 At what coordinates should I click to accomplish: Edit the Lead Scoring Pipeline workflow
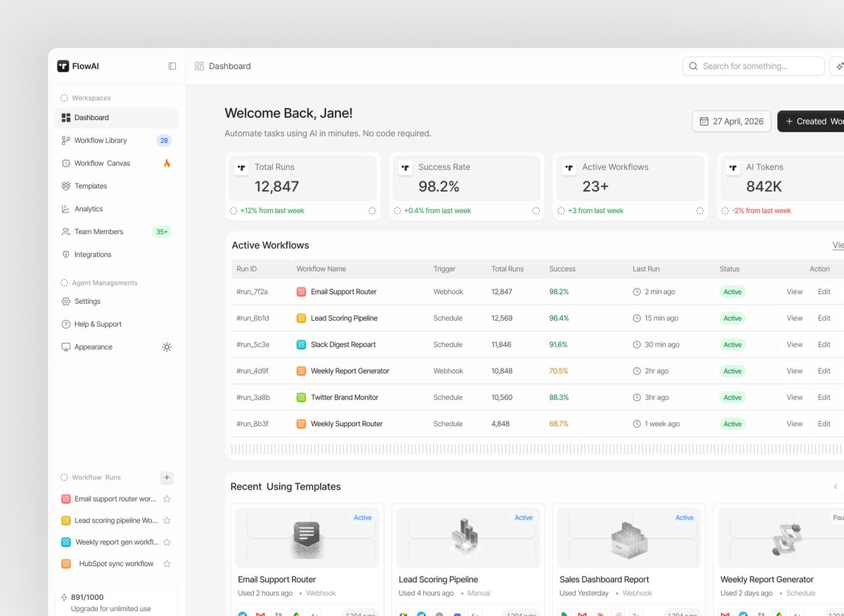(x=824, y=319)
